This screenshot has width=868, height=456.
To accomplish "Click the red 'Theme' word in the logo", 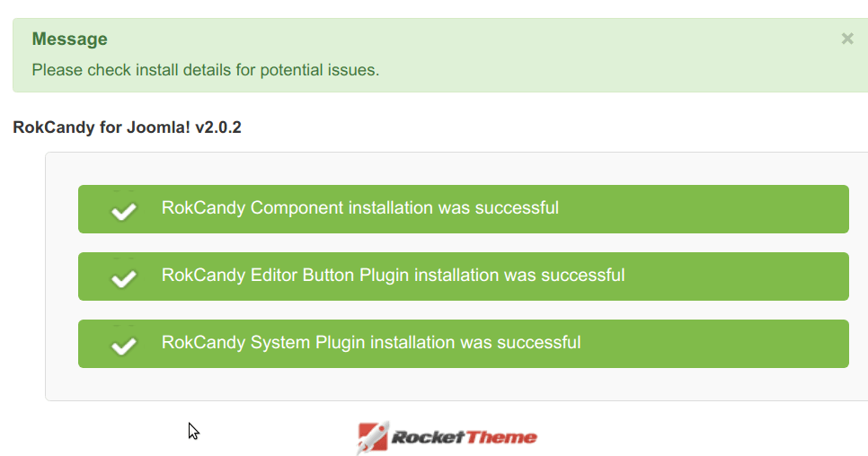I will click(x=500, y=438).
